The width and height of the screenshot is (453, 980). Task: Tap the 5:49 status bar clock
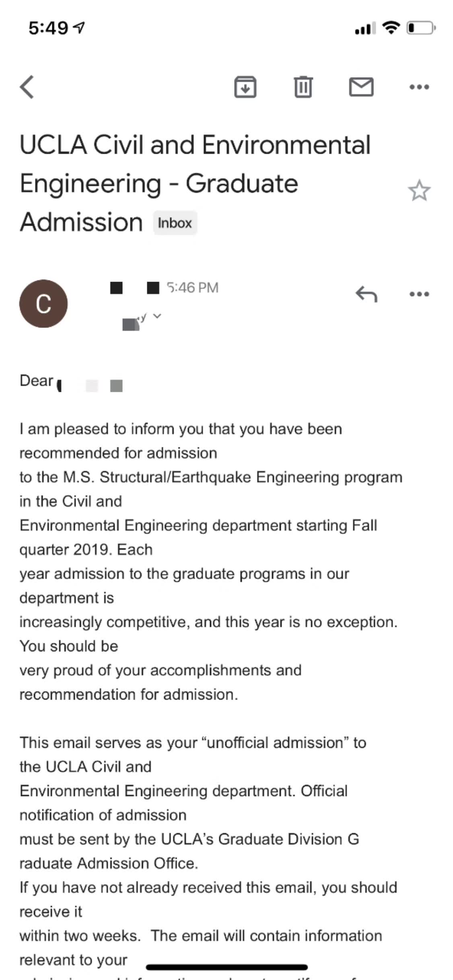48,28
